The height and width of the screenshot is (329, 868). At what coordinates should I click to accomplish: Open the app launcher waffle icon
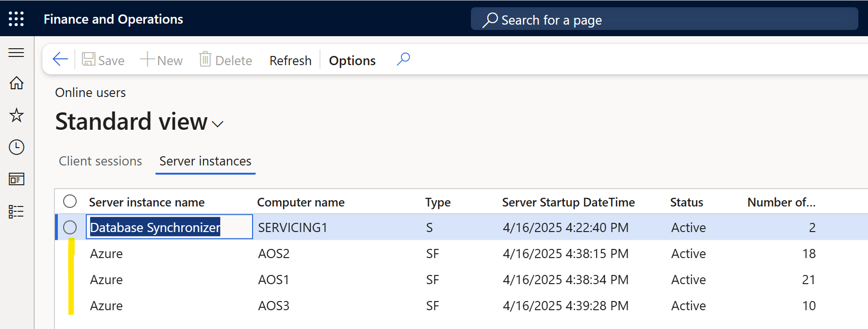click(x=16, y=19)
